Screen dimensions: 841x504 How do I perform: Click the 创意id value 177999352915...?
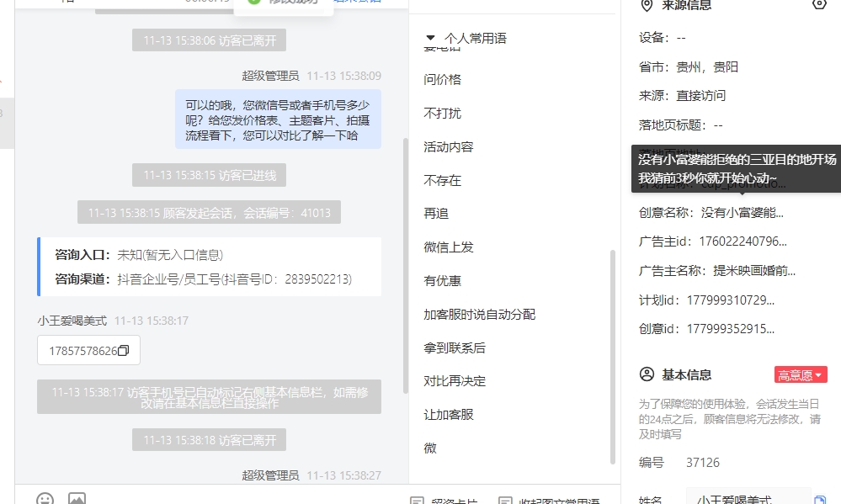(731, 329)
